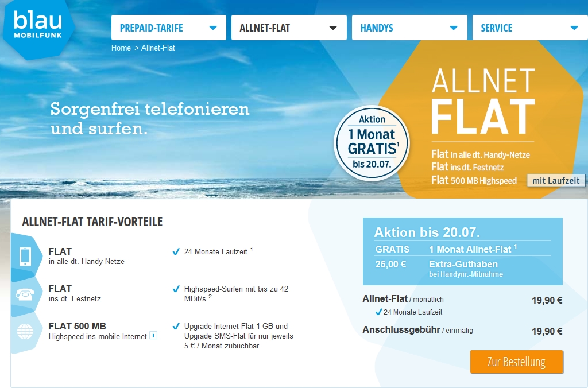The height and width of the screenshot is (388, 588).
Task: Click the blue Aktion bis 20.07. promo box
Action: [x=463, y=251]
